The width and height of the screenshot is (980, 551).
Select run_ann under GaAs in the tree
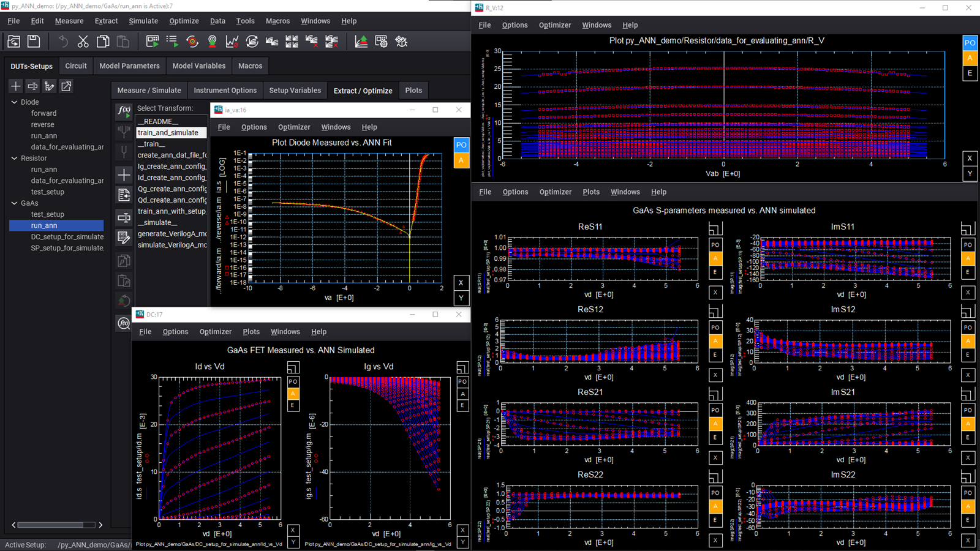pos(43,225)
